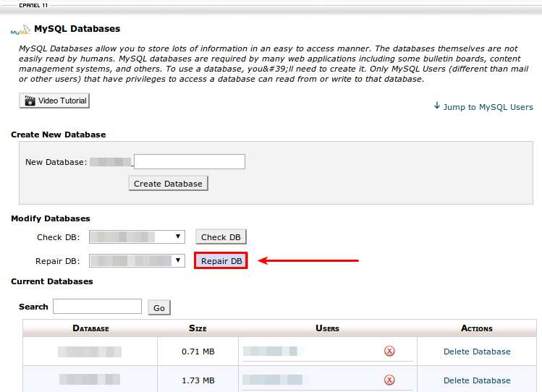Screen dimensions: 542x392
Task: Open the user link in first database row
Action: (x=271, y=351)
